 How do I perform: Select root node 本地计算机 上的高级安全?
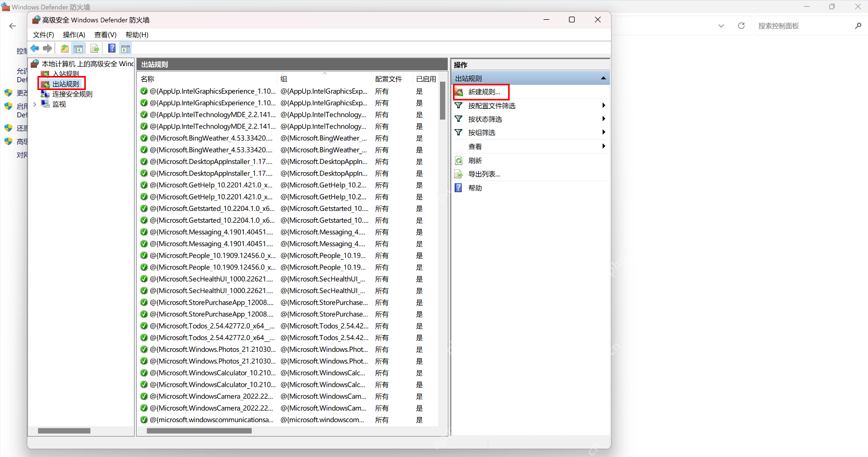pyautogui.click(x=87, y=64)
